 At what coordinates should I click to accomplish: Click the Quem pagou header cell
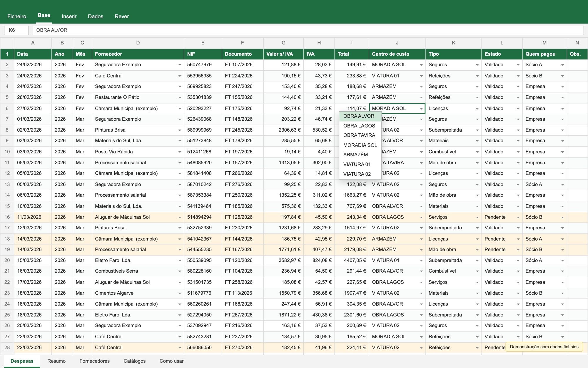(544, 54)
